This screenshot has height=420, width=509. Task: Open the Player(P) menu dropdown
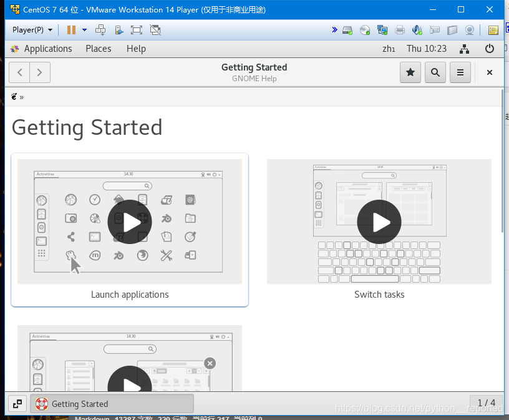click(32, 30)
